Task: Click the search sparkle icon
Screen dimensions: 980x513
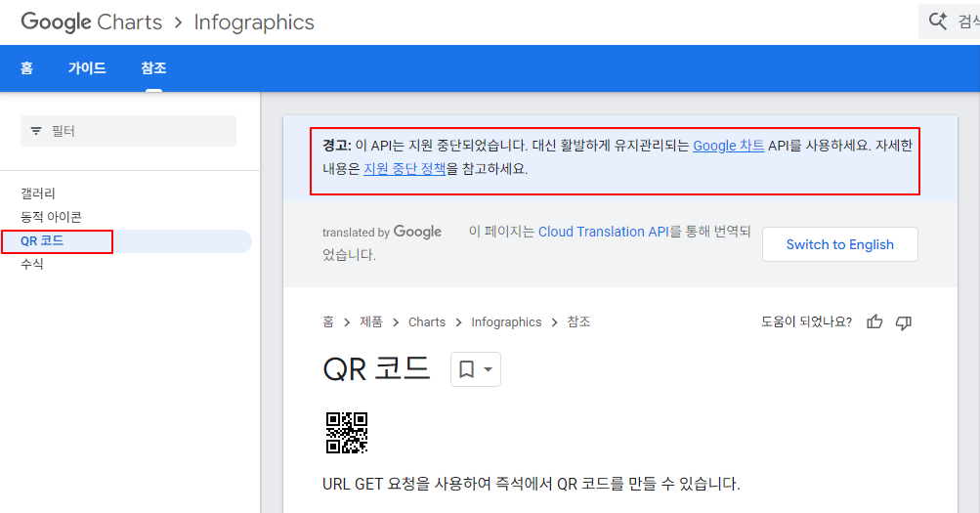Action: 938,21
